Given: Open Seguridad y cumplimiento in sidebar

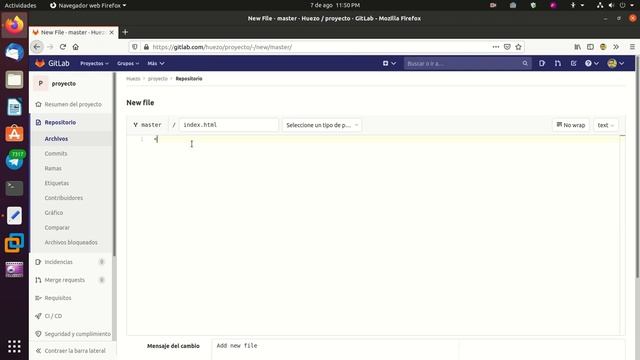Looking at the screenshot, I should pos(73,334).
